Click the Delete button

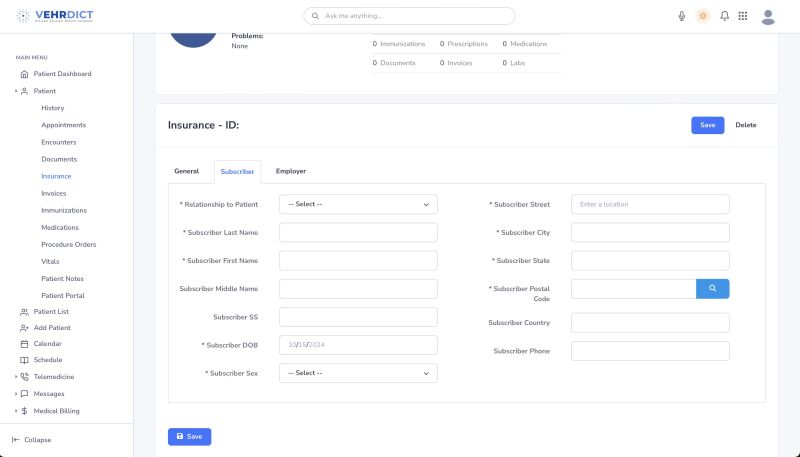pos(746,125)
